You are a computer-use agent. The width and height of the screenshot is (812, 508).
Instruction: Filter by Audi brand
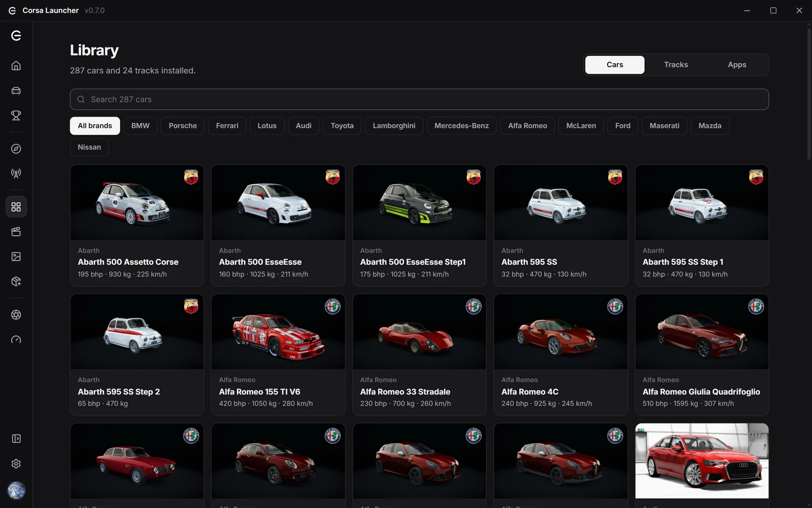(304, 126)
